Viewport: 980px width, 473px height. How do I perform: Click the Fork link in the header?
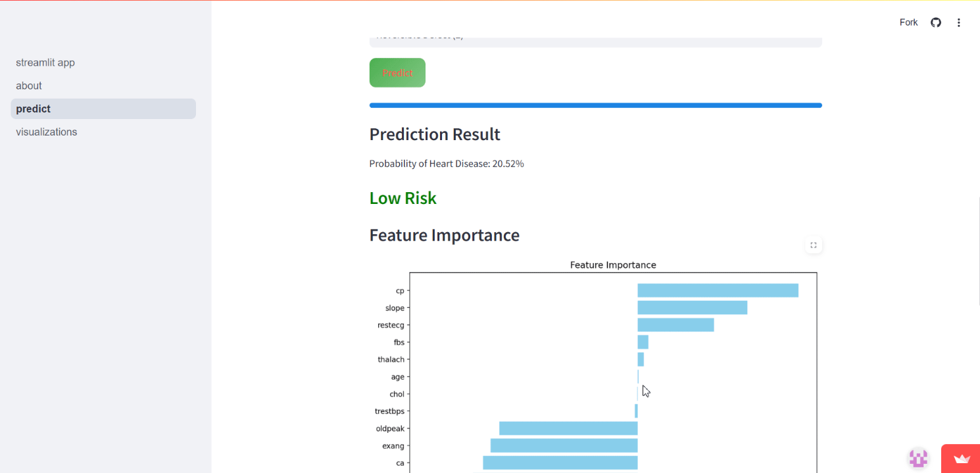pos(908,22)
